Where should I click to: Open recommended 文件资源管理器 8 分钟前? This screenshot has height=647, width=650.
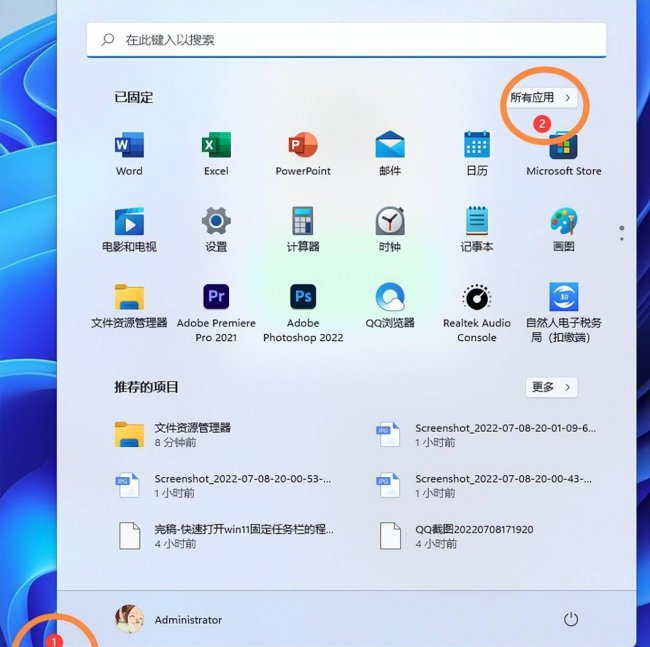(173, 434)
